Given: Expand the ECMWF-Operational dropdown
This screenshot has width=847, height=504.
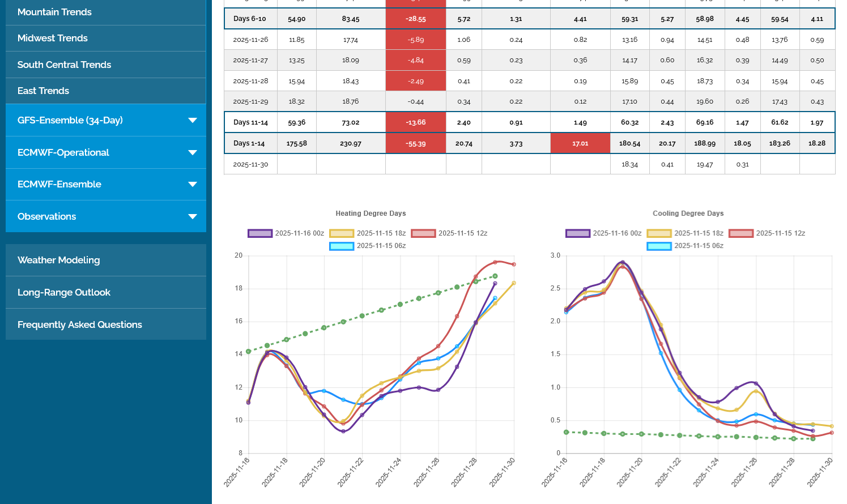Looking at the screenshot, I should 192,152.
